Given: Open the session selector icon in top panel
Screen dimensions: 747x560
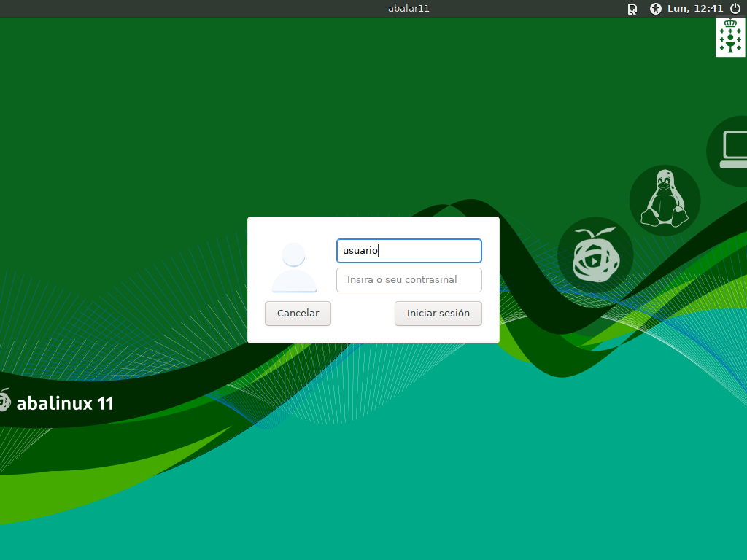Looking at the screenshot, I should pyautogui.click(x=632, y=9).
